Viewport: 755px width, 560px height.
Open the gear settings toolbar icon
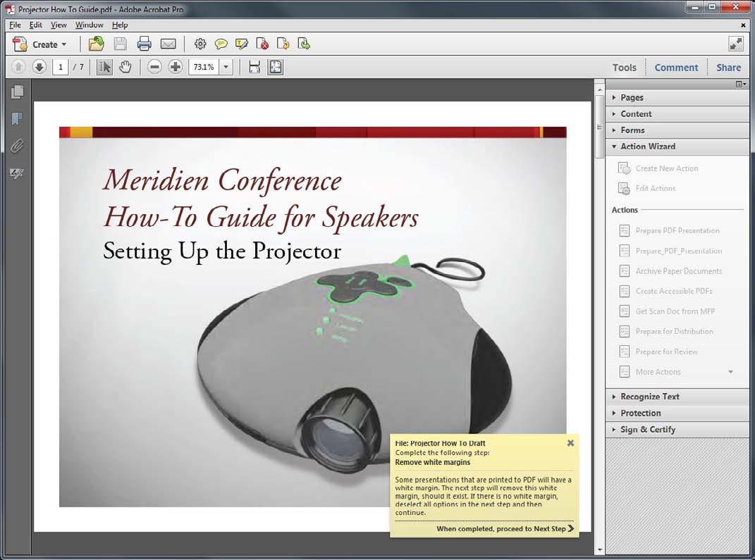[200, 44]
